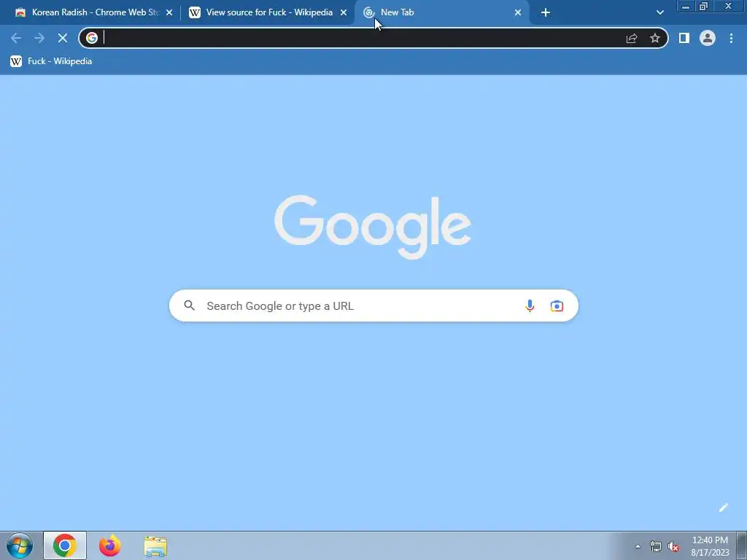Close the New Tab tab
This screenshot has height=560, width=747.
click(x=518, y=13)
